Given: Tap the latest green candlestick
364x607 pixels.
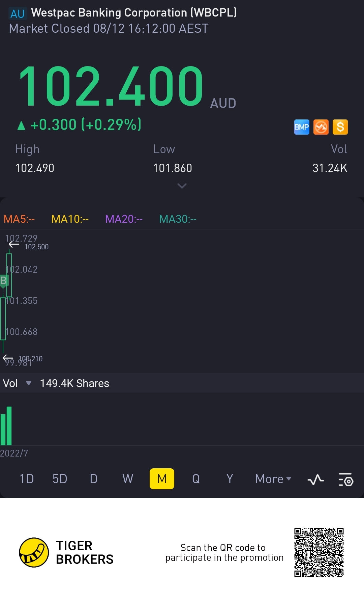Looking at the screenshot, I should click(x=9, y=275).
